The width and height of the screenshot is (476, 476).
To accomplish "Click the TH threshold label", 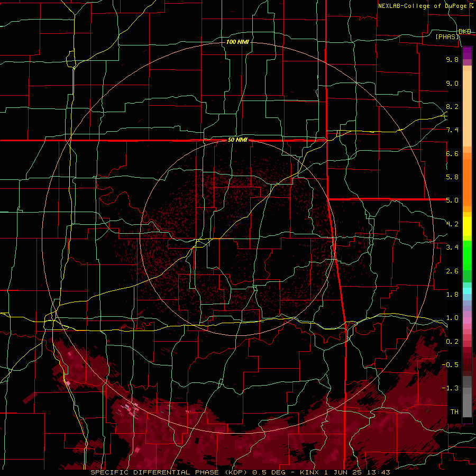I will pyautogui.click(x=454, y=412).
